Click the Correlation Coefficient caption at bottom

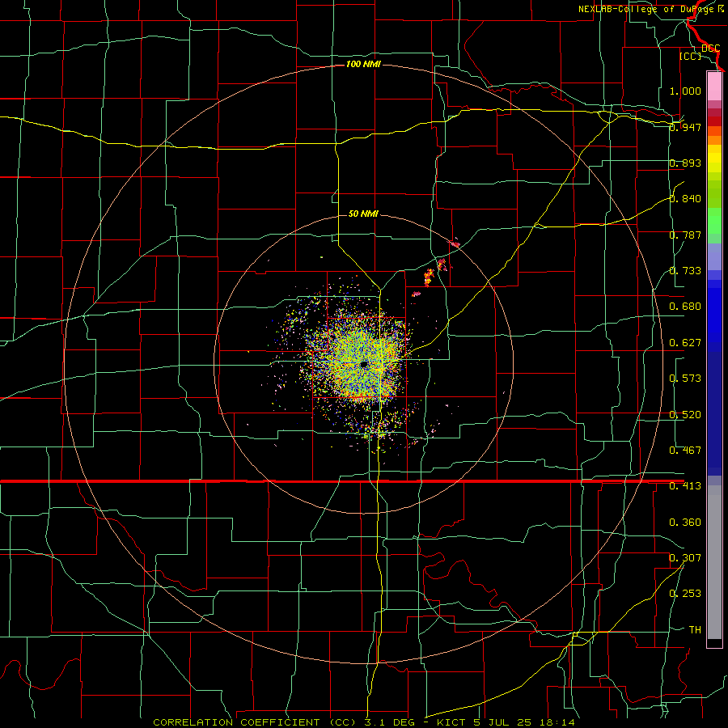tap(364, 722)
